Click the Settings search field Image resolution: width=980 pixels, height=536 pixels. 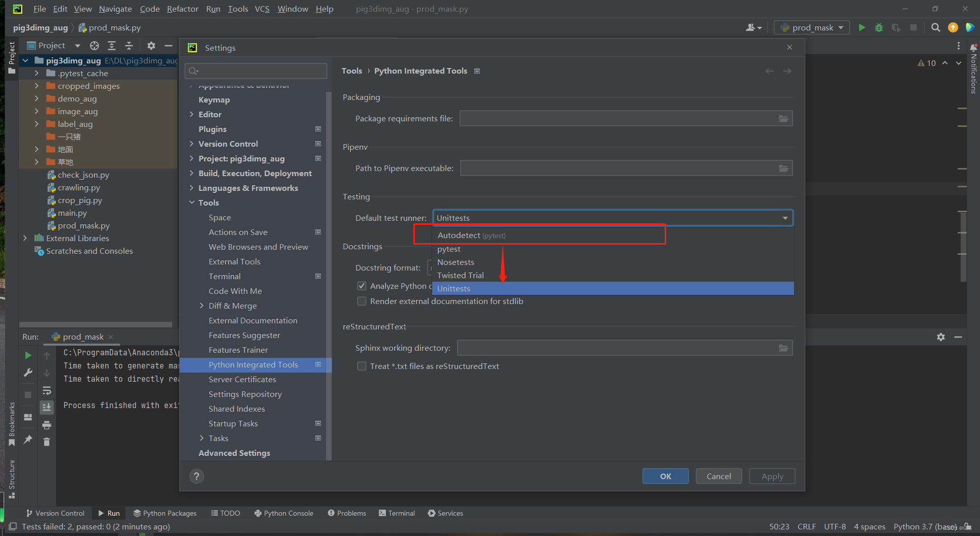click(256, 71)
